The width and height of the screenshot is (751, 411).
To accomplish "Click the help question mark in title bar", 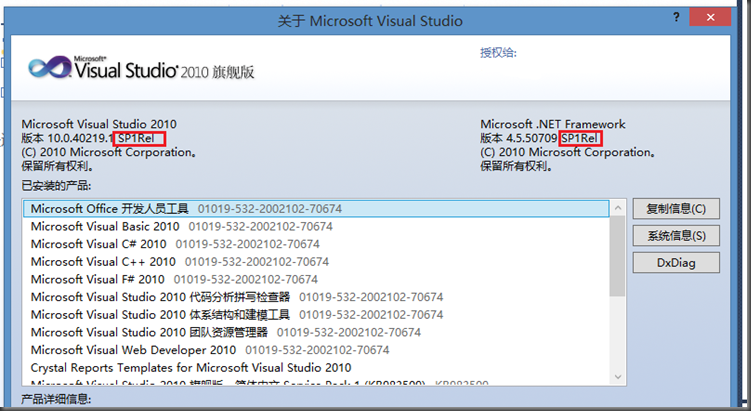I will tap(676, 17).
